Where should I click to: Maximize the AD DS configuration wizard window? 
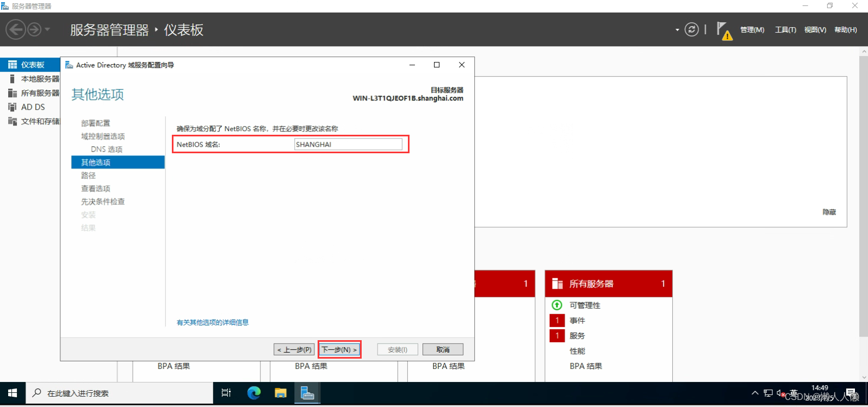437,65
